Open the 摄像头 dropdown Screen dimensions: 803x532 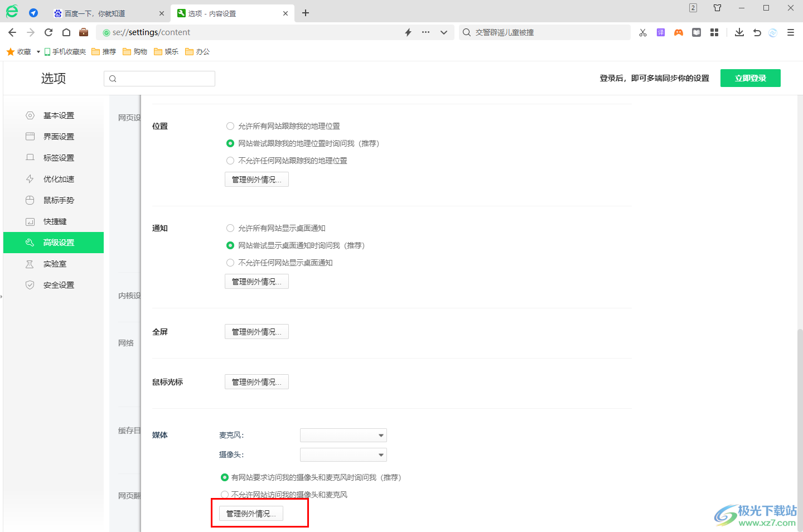tap(344, 455)
